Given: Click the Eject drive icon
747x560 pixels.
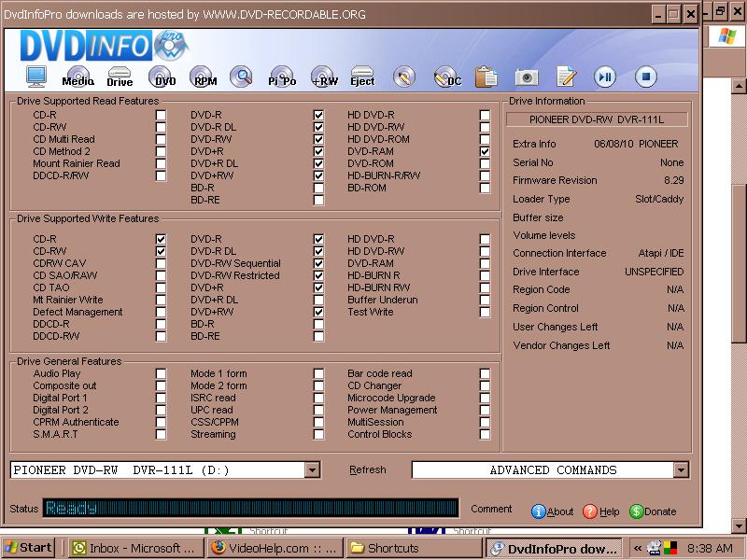Looking at the screenshot, I should pos(362,77).
